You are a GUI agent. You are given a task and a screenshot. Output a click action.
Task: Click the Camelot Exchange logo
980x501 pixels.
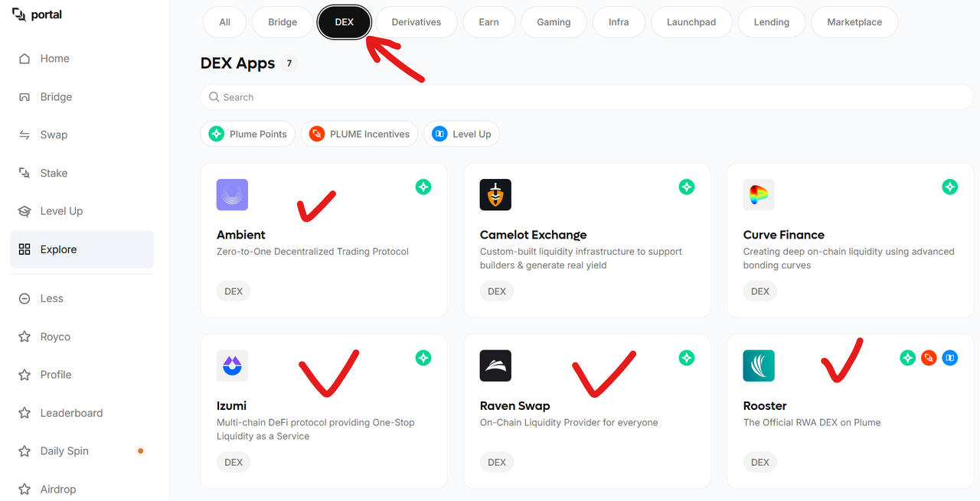click(495, 194)
